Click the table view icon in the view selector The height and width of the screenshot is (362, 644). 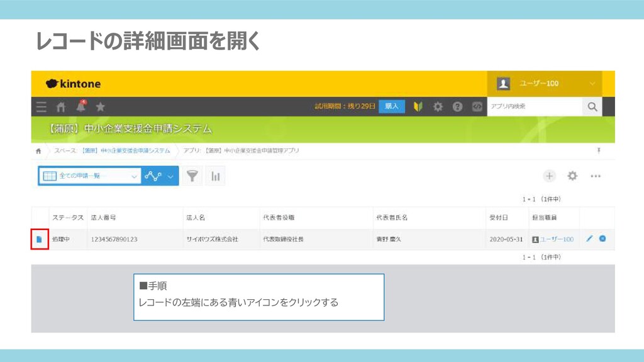click(x=50, y=176)
